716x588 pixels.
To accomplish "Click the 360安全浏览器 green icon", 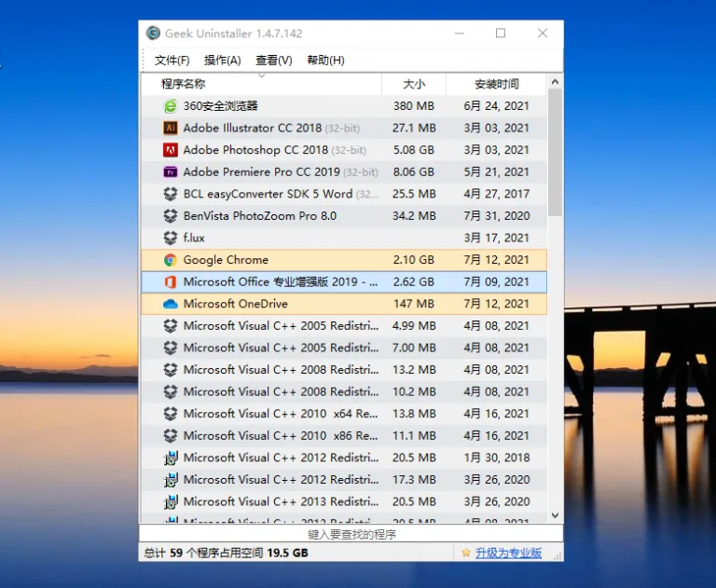I will tap(171, 106).
